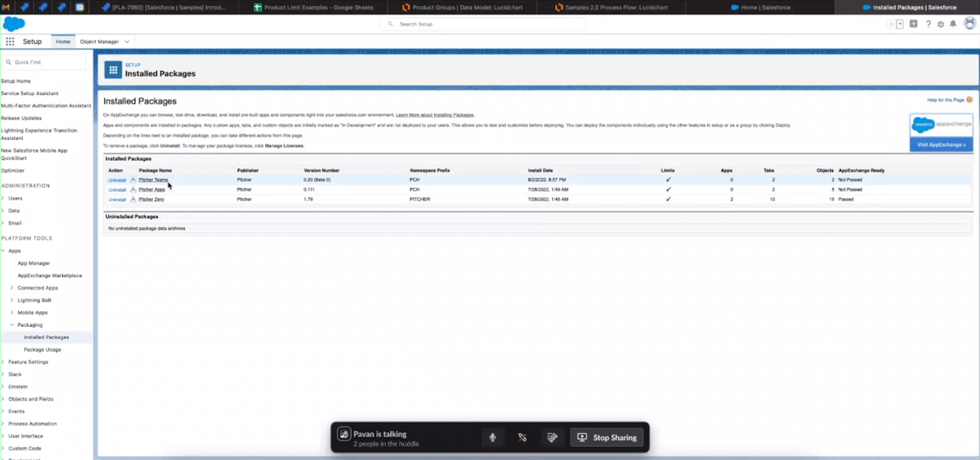The height and width of the screenshot is (460, 980).
Task: Open the user profile avatar
Action: [969, 24]
